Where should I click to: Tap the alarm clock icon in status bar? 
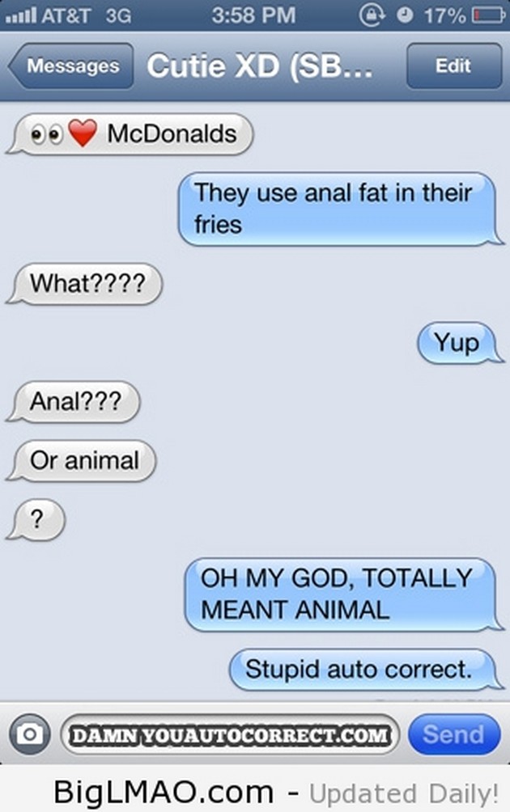(405, 15)
